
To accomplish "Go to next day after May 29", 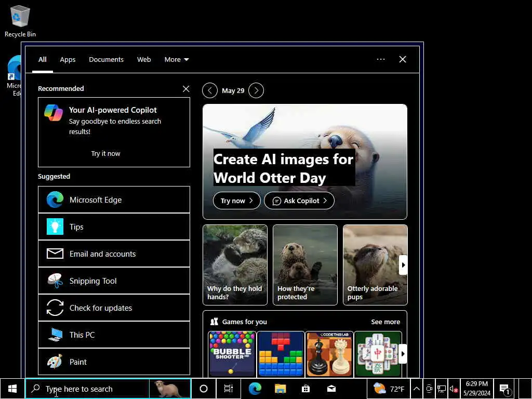I will point(256,90).
